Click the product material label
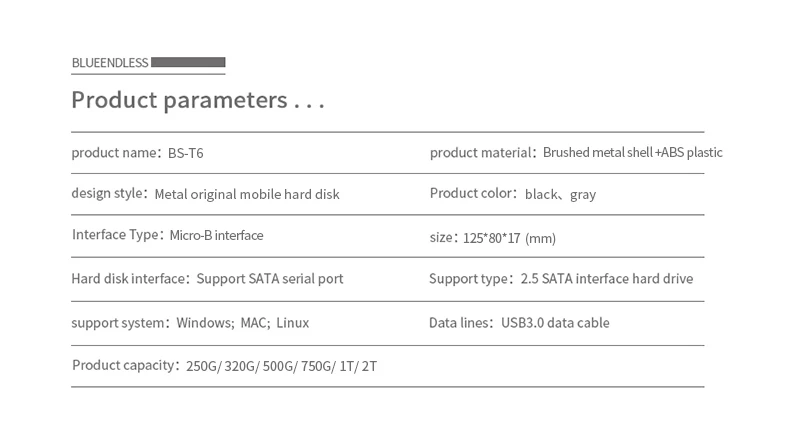The height and width of the screenshot is (426, 790). (x=481, y=153)
